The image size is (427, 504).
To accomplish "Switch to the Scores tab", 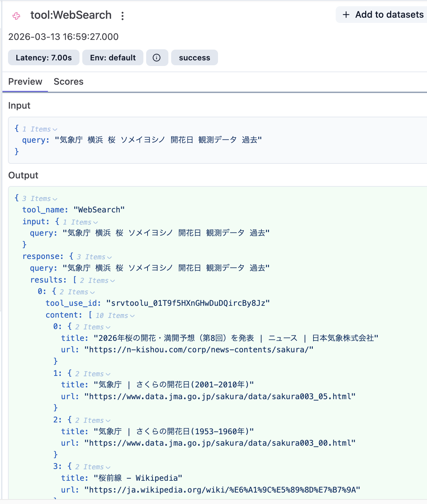I will click(x=68, y=82).
